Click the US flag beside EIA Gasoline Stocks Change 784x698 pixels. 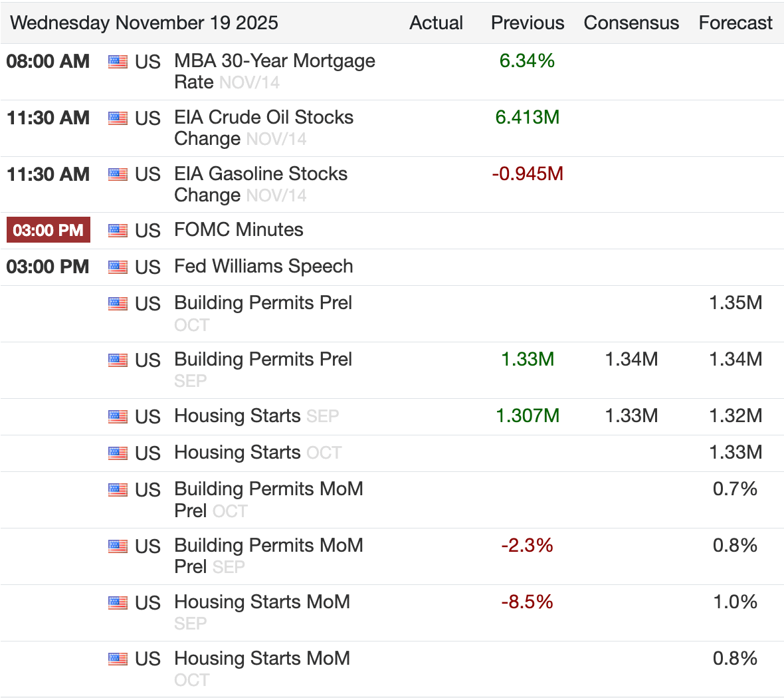point(118,174)
